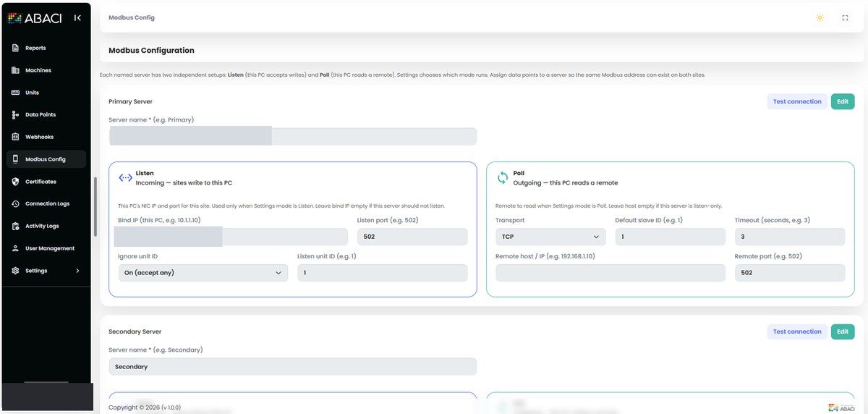
Task: Click the Remote port field
Action: tap(790, 273)
